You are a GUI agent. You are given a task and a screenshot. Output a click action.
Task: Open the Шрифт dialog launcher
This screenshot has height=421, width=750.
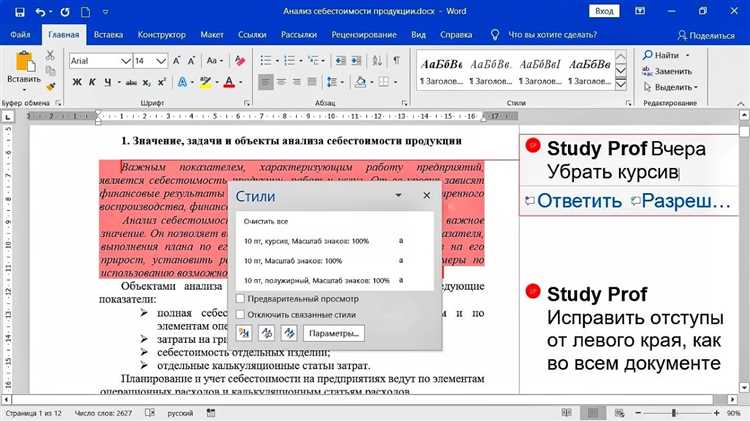(247, 103)
